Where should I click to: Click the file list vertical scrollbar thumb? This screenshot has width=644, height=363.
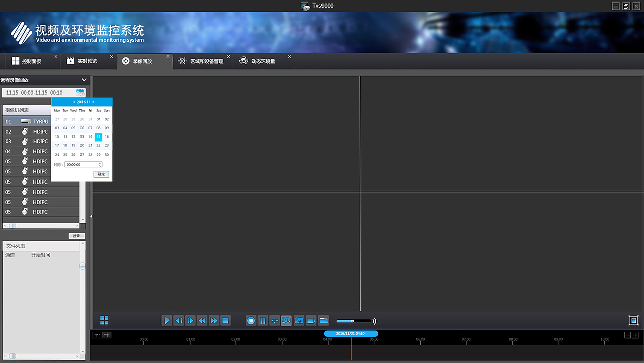83,266
